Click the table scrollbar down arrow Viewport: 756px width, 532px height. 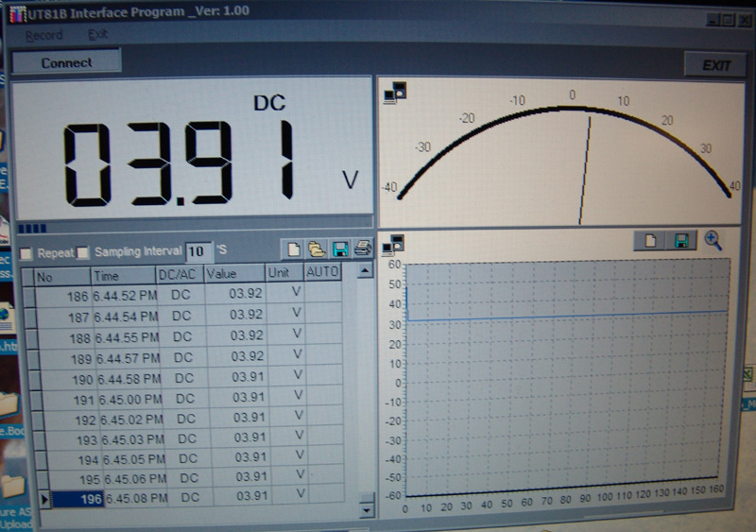pyautogui.click(x=367, y=510)
